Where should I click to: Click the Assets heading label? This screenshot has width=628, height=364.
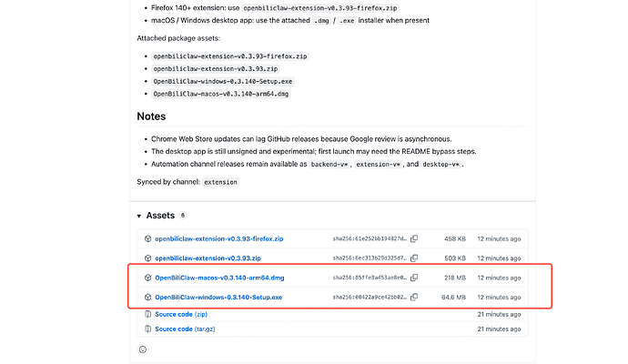click(x=160, y=216)
